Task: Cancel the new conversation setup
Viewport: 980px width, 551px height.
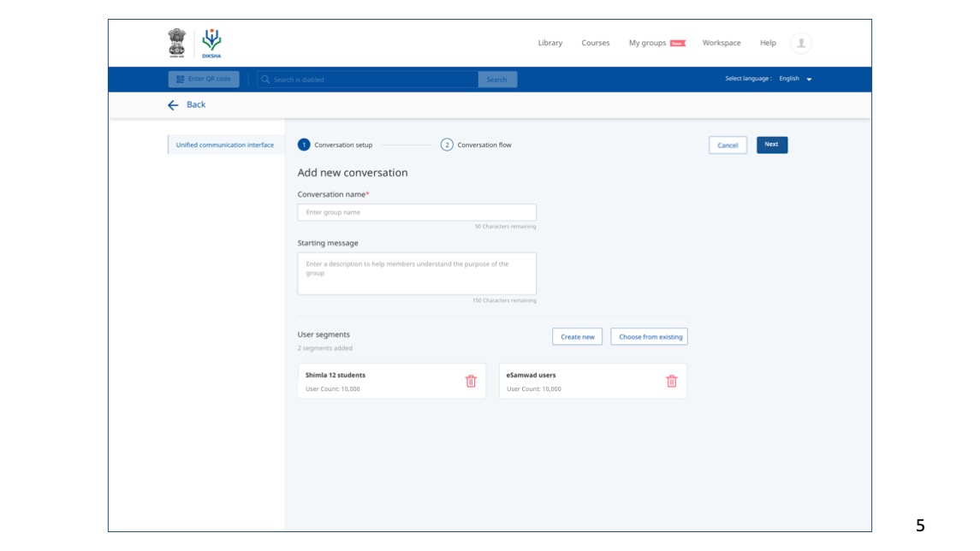Action: pyautogui.click(x=727, y=145)
